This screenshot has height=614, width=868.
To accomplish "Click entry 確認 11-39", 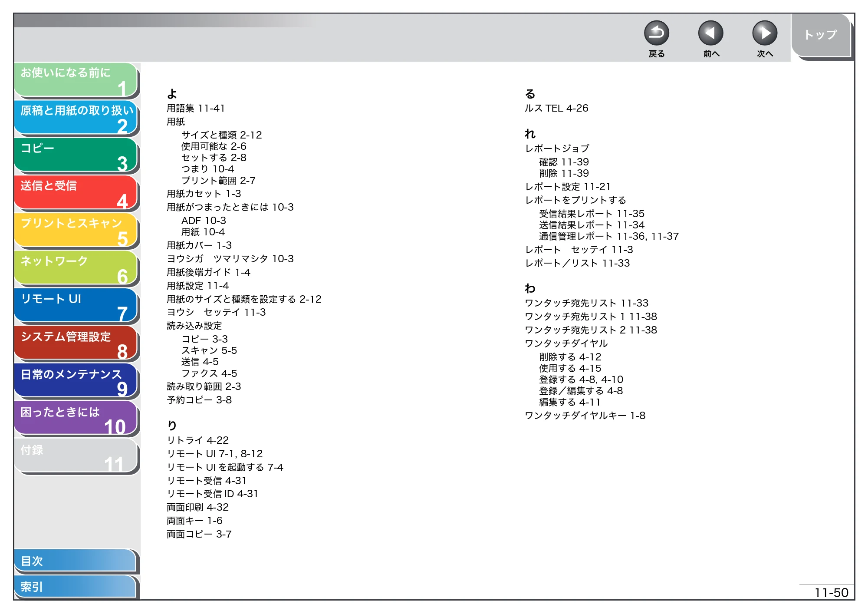I will coord(564,162).
